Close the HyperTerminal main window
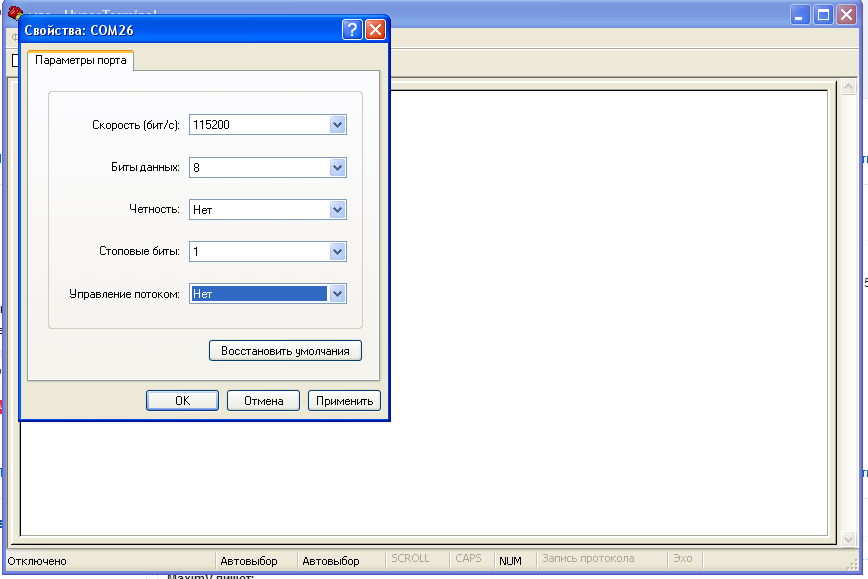Screen dimensions: 868x579 coord(847,14)
